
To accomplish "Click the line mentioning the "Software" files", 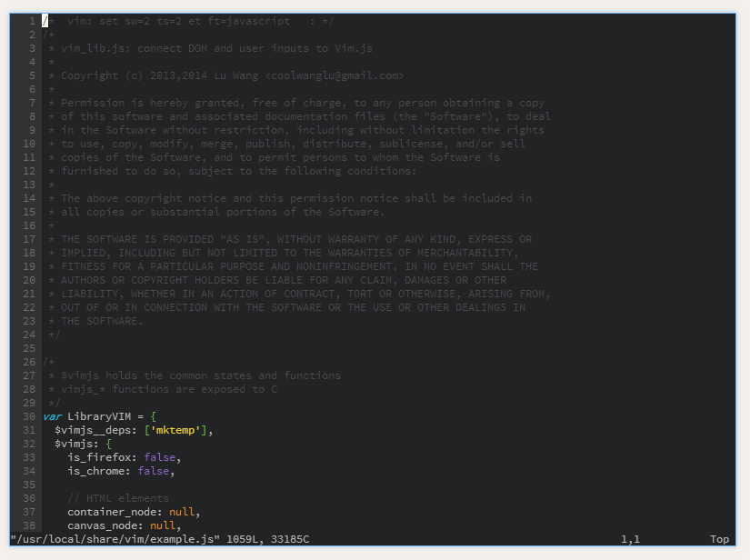I will (299, 116).
